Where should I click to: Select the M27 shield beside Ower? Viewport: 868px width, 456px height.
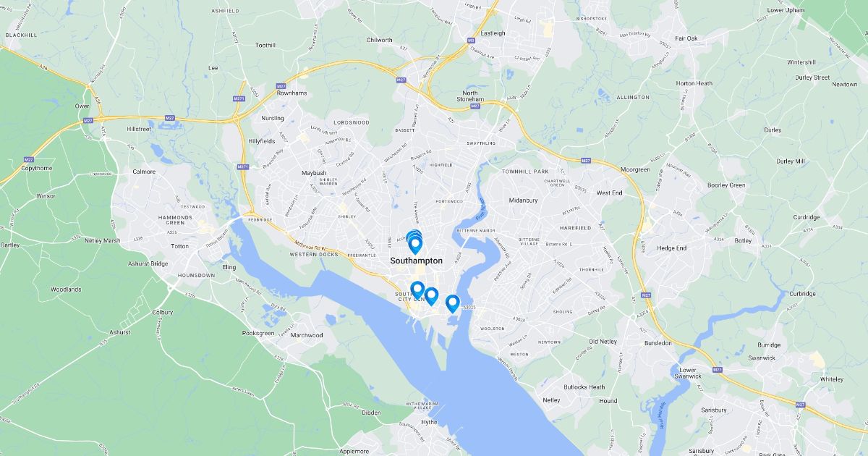[88, 120]
